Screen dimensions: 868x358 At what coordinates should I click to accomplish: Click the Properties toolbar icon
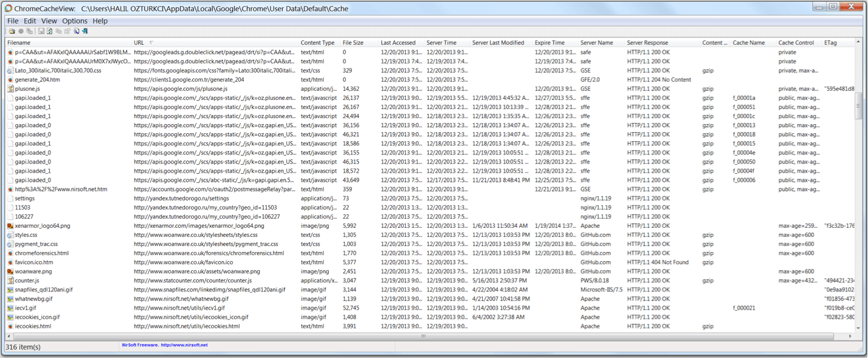click(67, 31)
